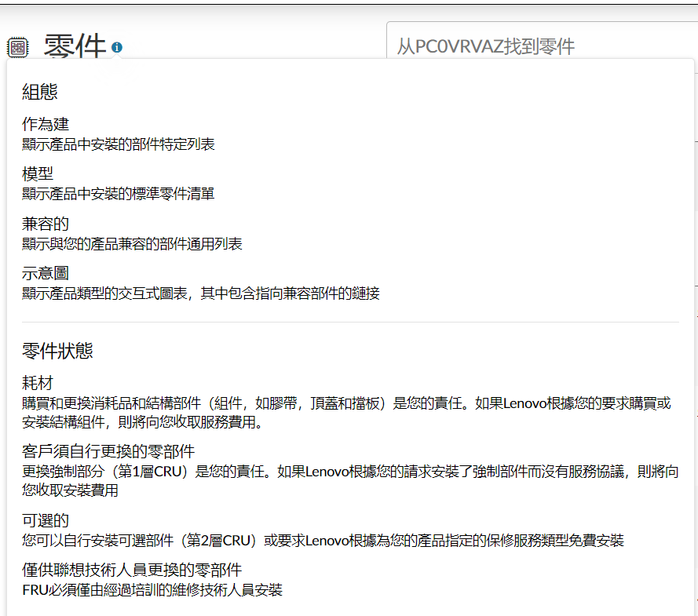Click the 您可以自行安裝可選部件（第2層CRU）description
The image size is (698, 616).
click(323, 540)
